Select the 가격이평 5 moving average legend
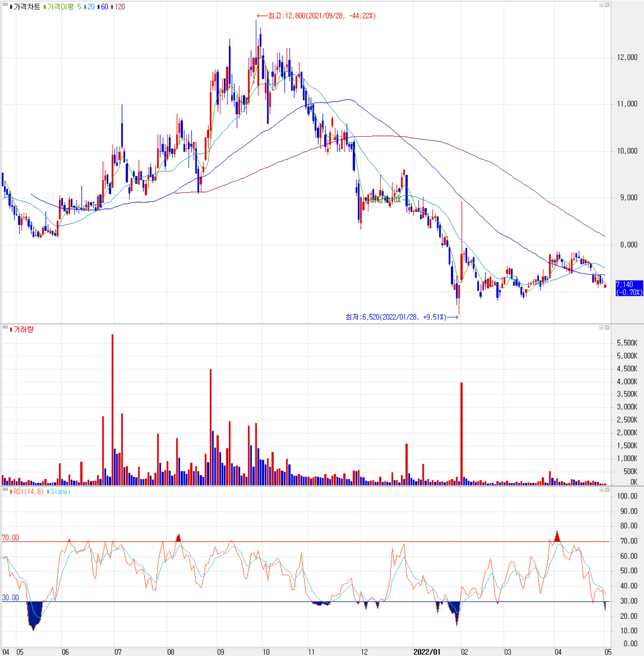Screen dimensions: 644x656 coord(62,7)
